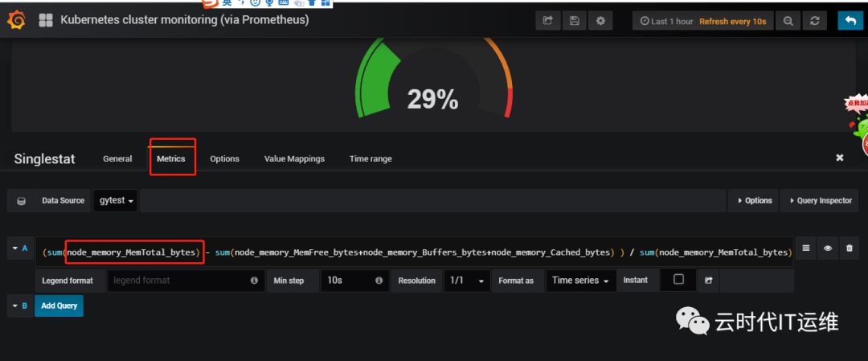Image resolution: width=868 pixels, height=361 pixels.
Task: Delete query A with trash icon
Action: pyautogui.click(x=850, y=248)
